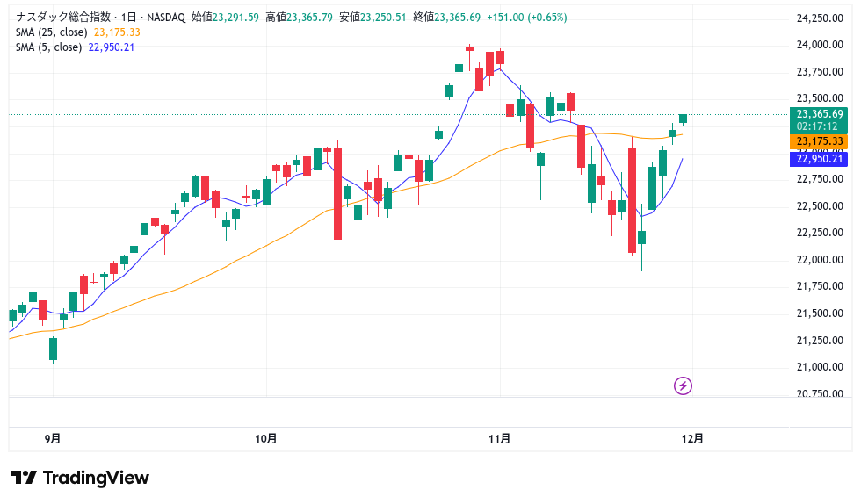Click the 21,000.00 price scale label

pyautogui.click(x=819, y=367)
